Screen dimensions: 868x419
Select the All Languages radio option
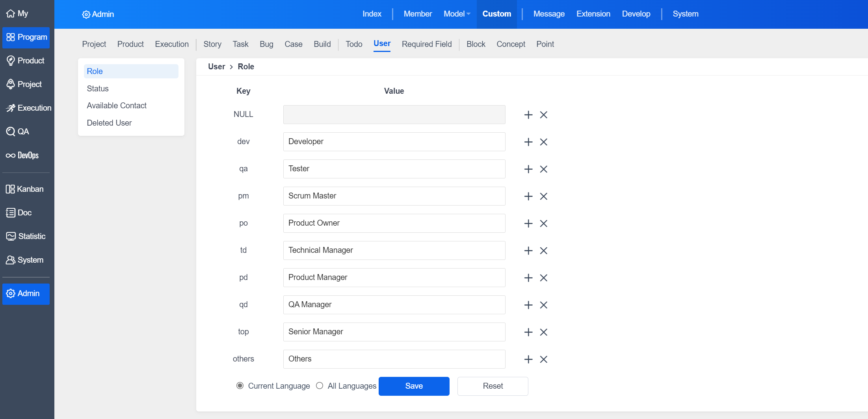[x=320, y=386]
